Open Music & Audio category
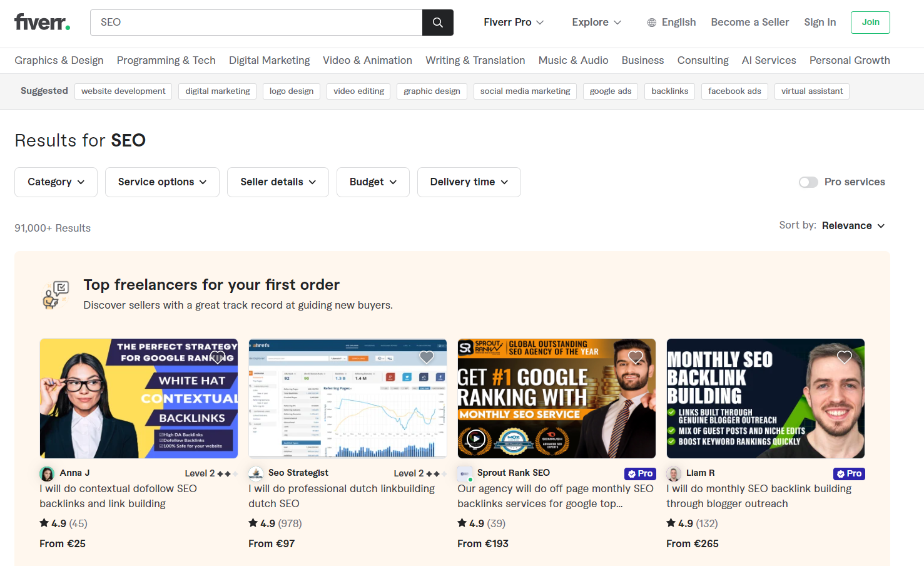Viewport: 924px width, 566px height. click(x=573, y=60)
